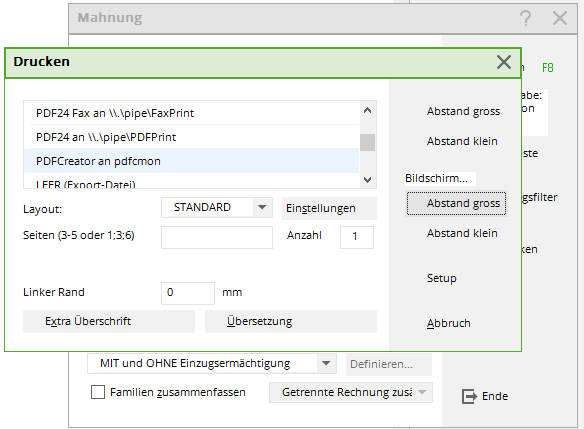The image size is (584, 429).
Task: Check Familien zusammenfassen checkbox
Action: point(98,392)
